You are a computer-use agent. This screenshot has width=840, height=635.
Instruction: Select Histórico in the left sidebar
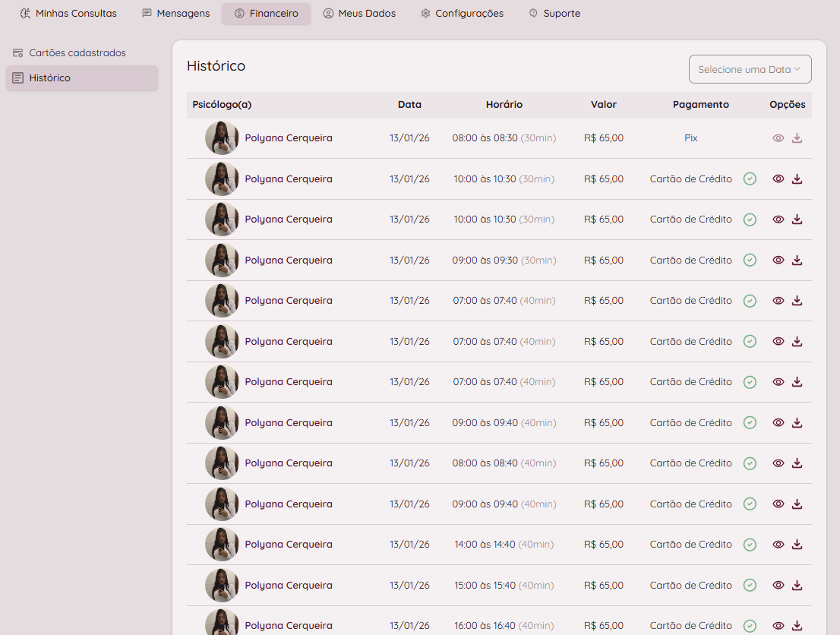pos(50,78)
